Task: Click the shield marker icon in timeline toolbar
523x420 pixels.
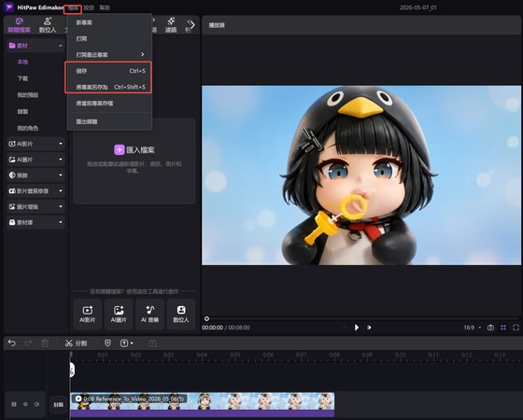Action: (107, 343)
